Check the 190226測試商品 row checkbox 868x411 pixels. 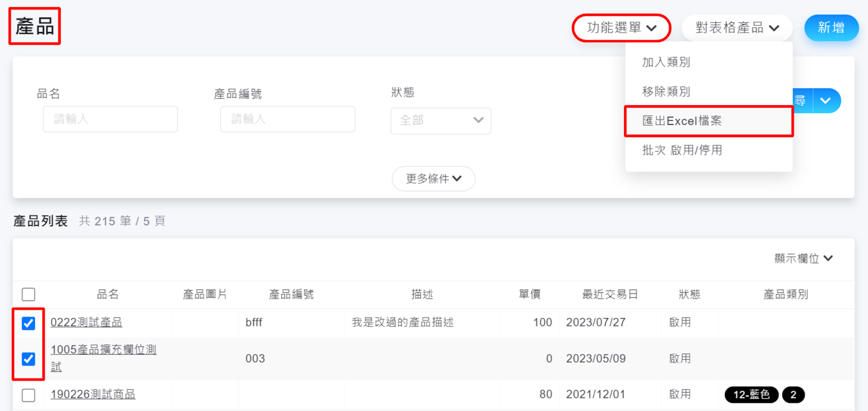pyautogui.click(x=29, y=395)
